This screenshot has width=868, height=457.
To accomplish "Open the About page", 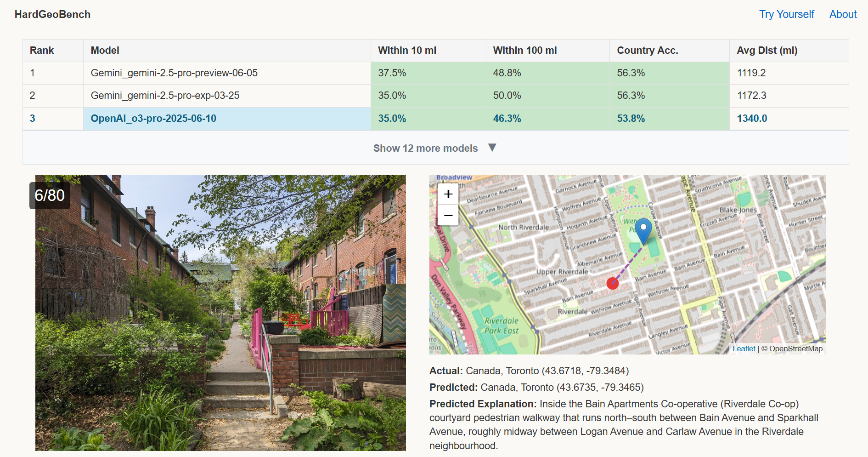I will (x=843, y=14).
